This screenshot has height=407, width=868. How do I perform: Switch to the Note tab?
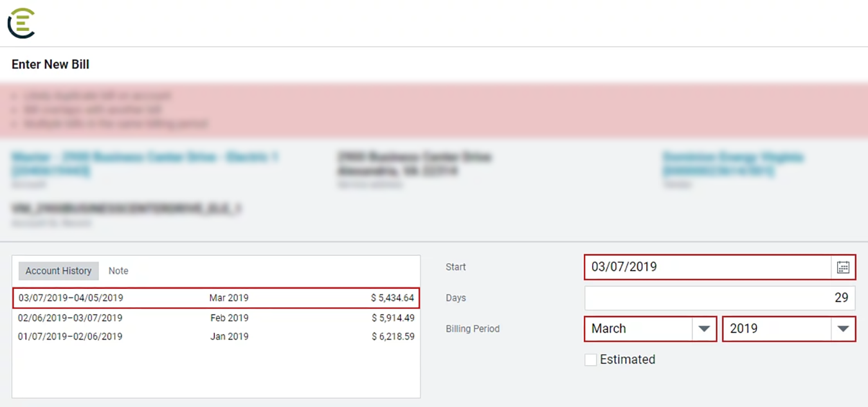(x=118, y=271)
